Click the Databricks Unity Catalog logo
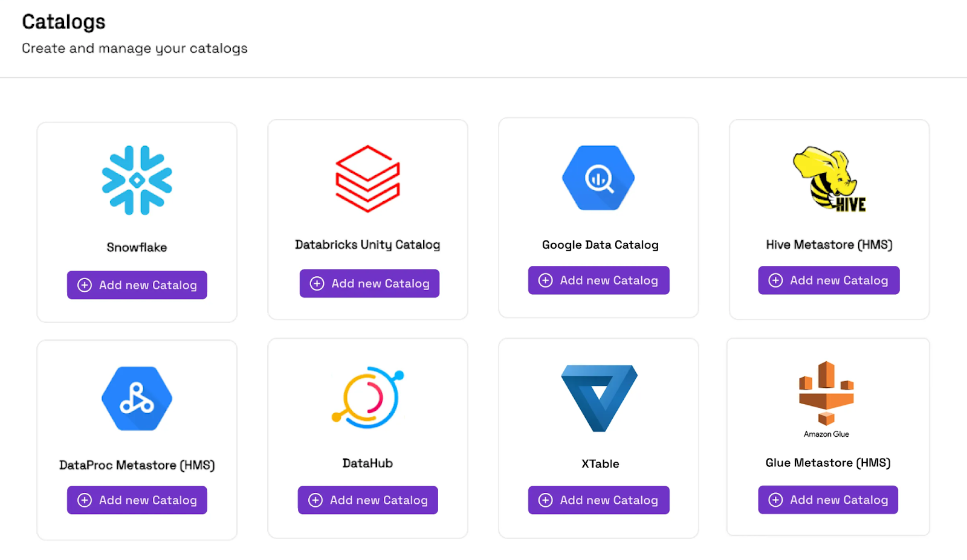 [367, 179]
